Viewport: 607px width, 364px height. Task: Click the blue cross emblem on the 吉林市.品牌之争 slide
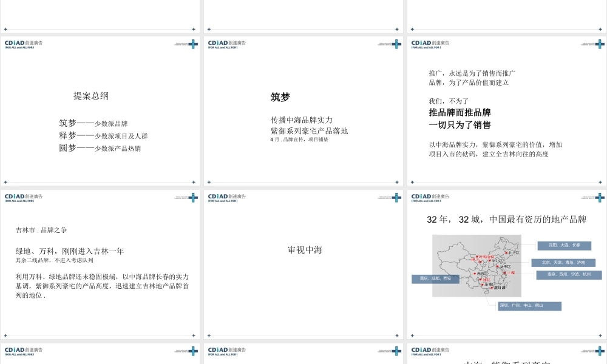click(x=193, y=198)
